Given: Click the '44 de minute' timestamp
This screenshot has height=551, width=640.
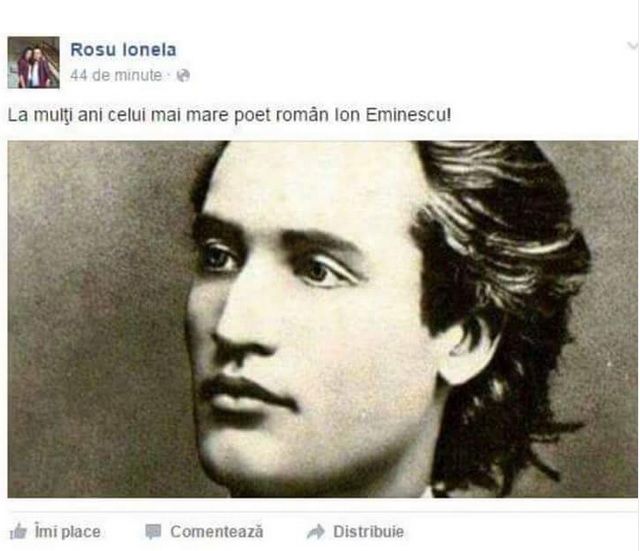Looking at the screenshot, I should point(116,75).
